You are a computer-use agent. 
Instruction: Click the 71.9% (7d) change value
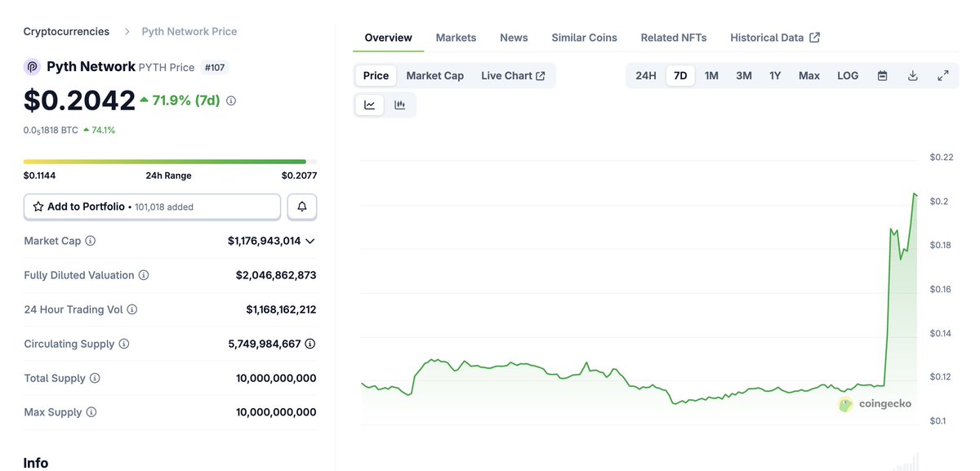click(179, 100)
